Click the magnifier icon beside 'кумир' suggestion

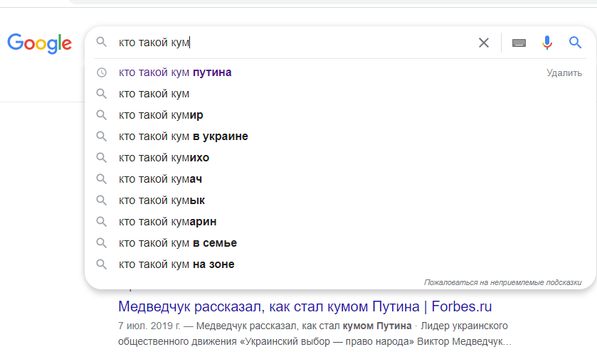pos(102,115)
